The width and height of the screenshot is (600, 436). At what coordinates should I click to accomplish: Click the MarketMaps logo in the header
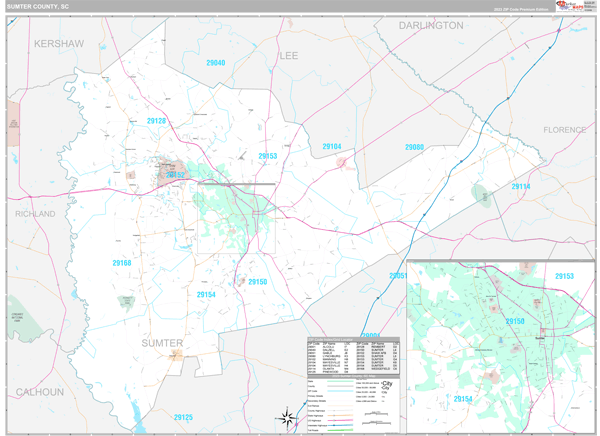point(570,6)
